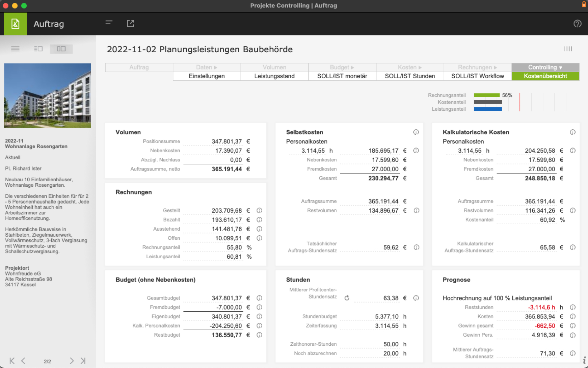The height and width of the screenshot is (368, 588).
Task: Expand the Rechnungen tab menu
Action: point(478,67)
